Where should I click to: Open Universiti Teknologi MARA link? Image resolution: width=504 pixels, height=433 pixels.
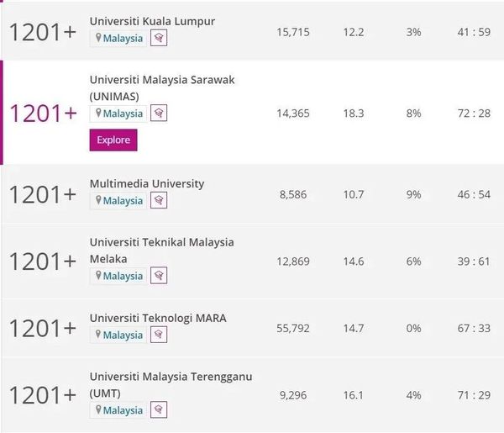point(158,318)
